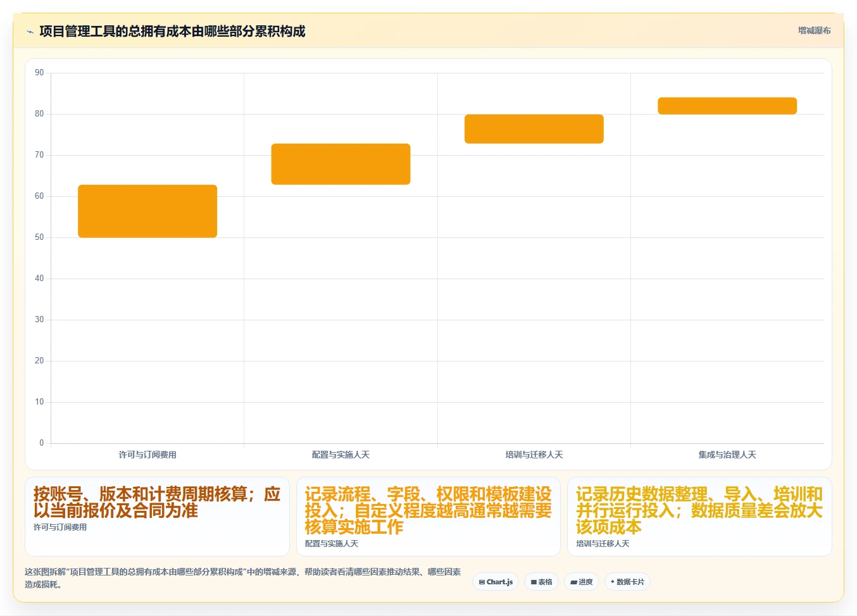
Task: Open the card starting 记录历史数据整理
Action: [699, 517]
